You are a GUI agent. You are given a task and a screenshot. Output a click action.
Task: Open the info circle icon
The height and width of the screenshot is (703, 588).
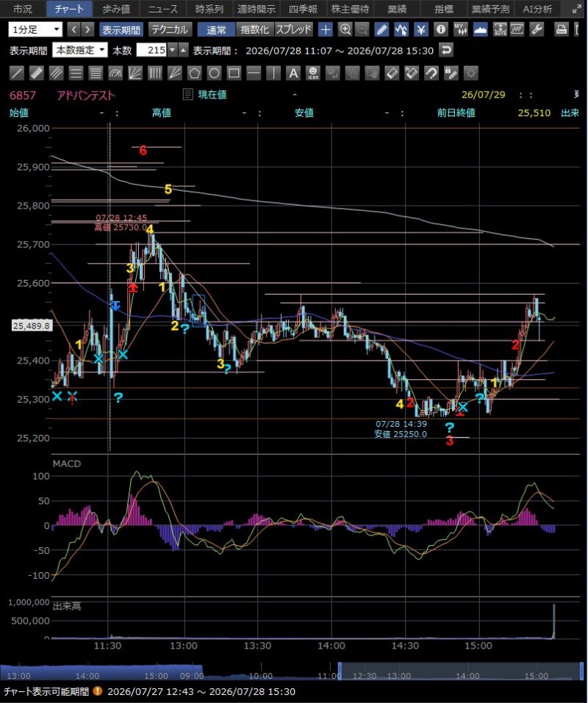(x=441, y=30)
